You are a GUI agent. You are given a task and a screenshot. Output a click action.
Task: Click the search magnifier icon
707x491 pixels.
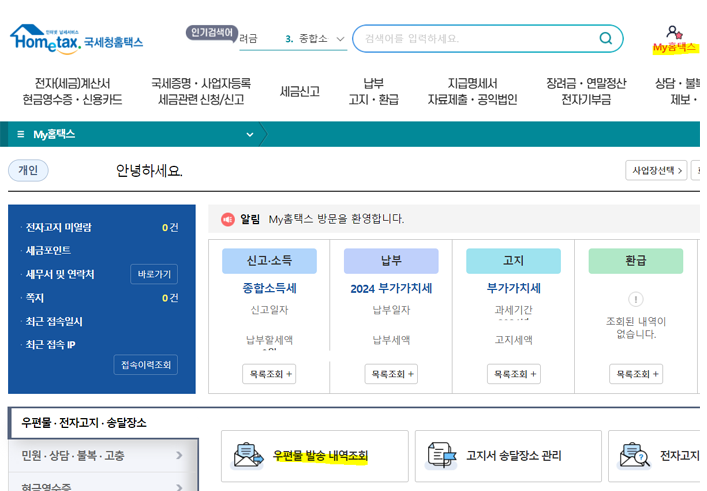[x=606, y=38]
